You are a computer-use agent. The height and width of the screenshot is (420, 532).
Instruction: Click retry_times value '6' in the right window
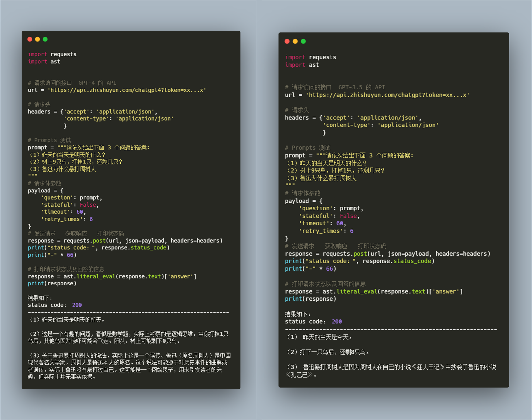tap(352, 231)
